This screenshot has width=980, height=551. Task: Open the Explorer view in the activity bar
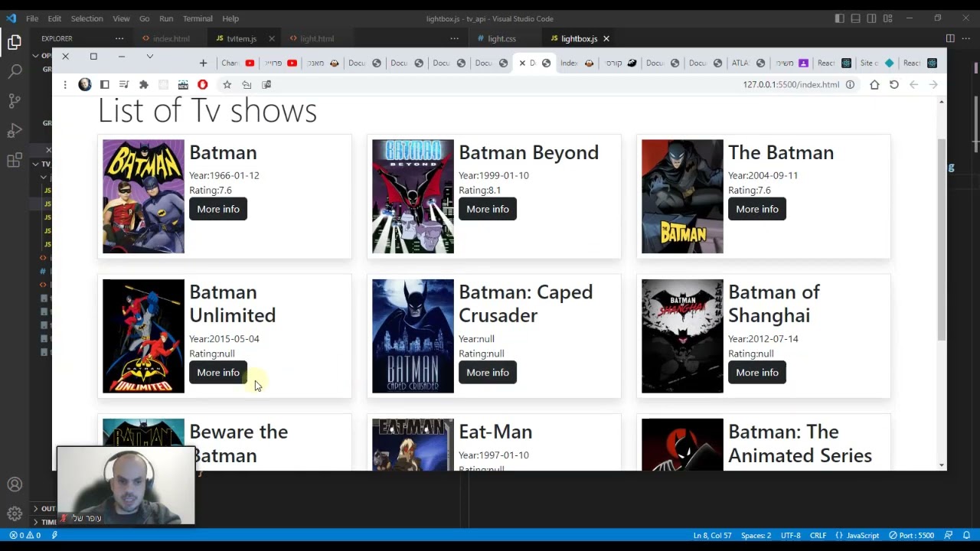tap(15, 43)
